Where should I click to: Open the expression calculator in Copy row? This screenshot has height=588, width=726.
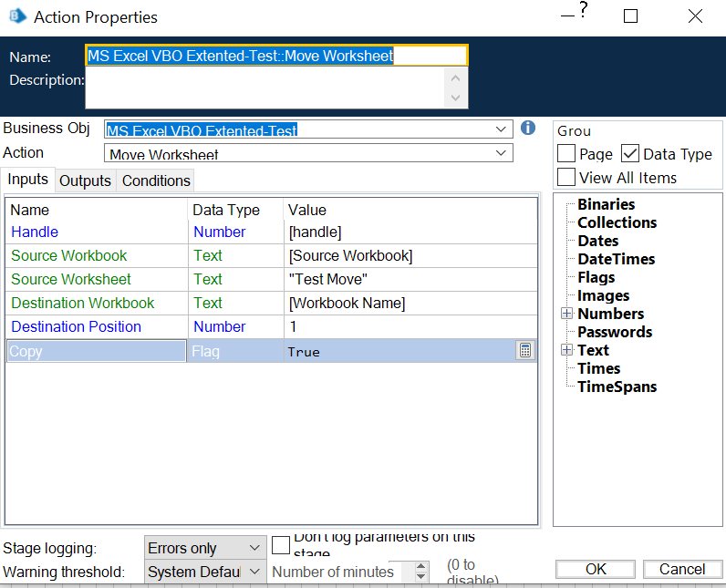(x=524, y=351)
